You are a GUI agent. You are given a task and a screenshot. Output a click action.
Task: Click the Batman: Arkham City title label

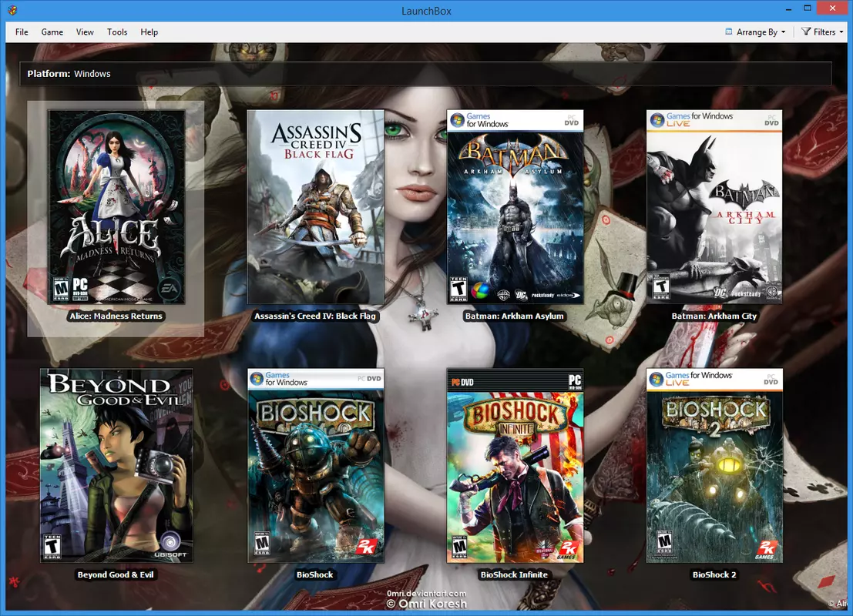[714, 316]
